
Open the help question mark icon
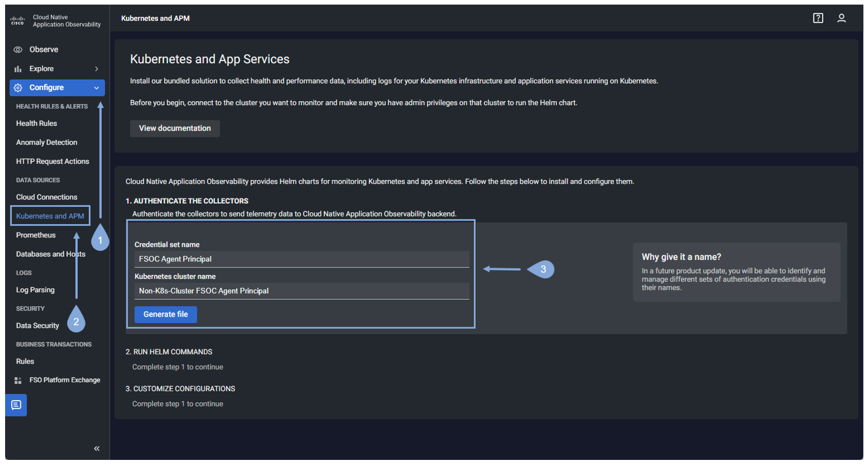point(818,18)
